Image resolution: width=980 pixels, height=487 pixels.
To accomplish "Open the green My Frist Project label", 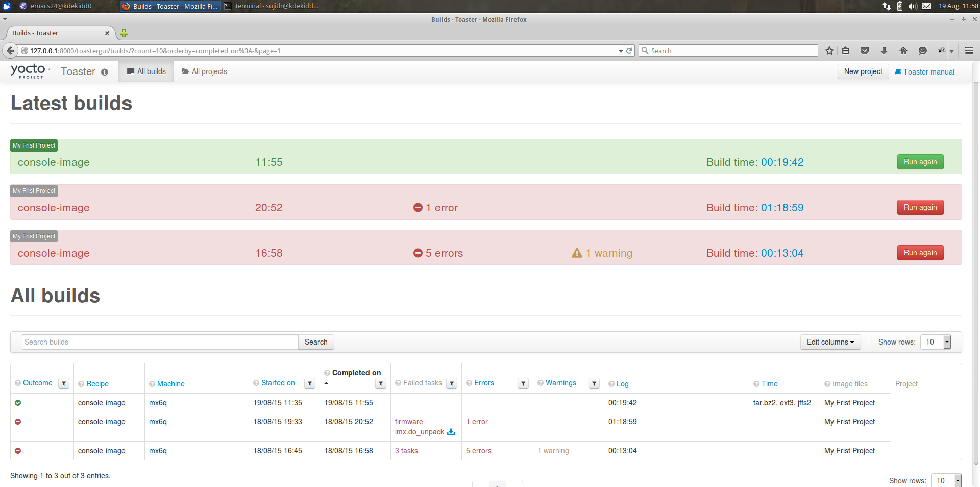I will 34,145.
